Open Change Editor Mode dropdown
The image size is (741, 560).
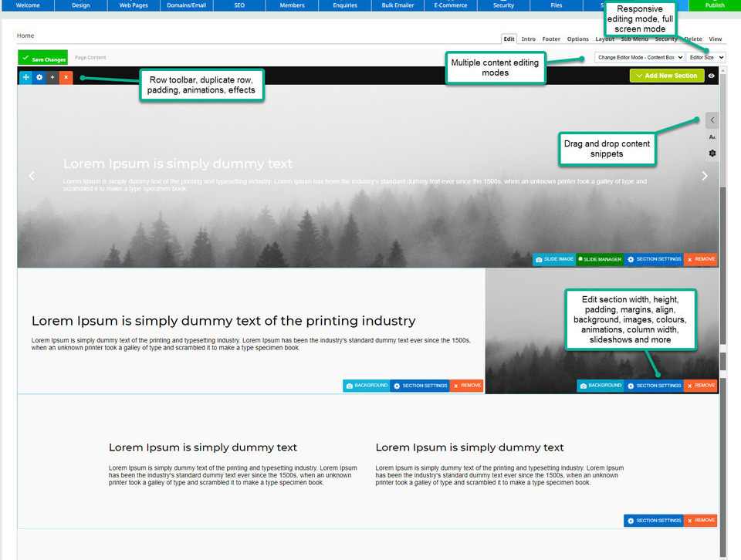click(639, 57)
